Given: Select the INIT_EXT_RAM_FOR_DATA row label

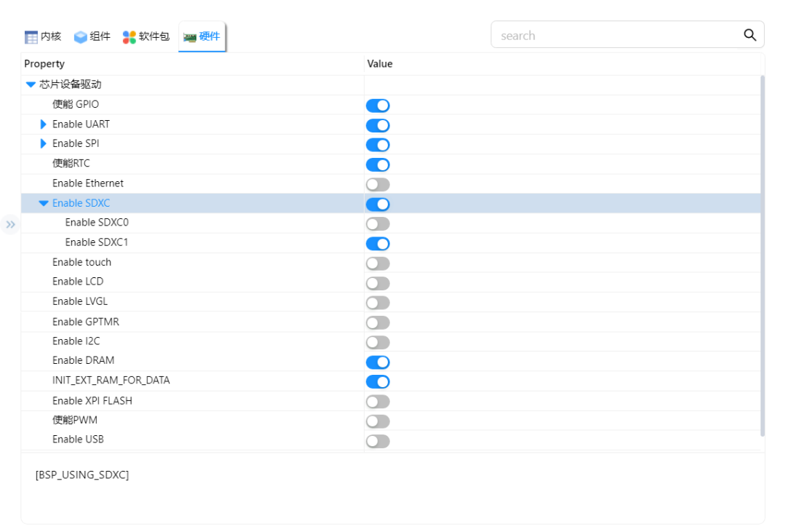Looking at the screenshot, I should (x=111, y=380).
